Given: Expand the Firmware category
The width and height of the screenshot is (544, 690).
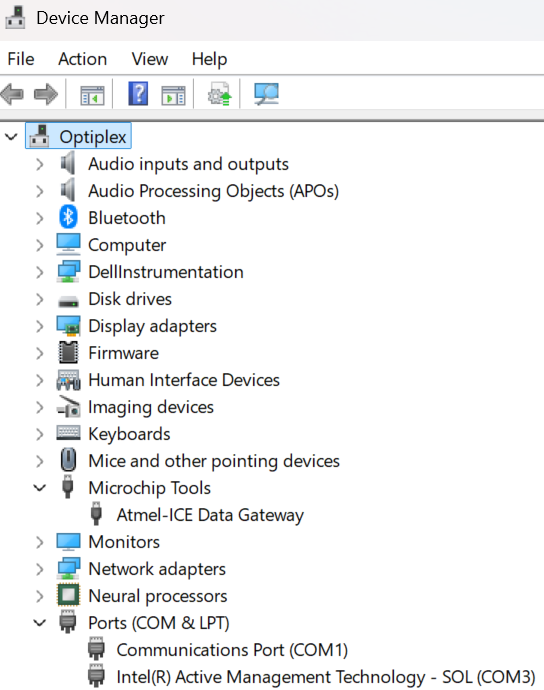Looking at the screenshot, I should pos(40,353).
